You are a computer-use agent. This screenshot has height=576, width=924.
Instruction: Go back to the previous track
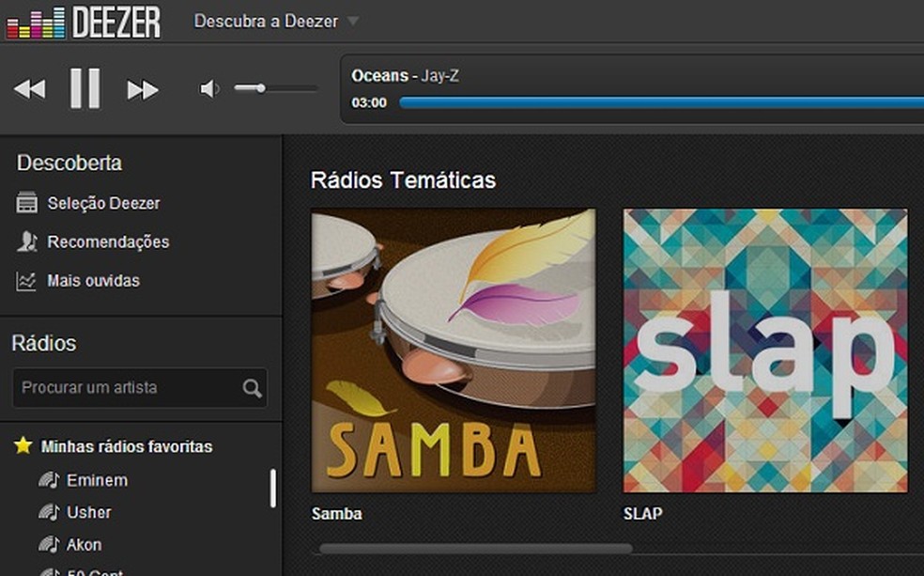tap(31, 88)
